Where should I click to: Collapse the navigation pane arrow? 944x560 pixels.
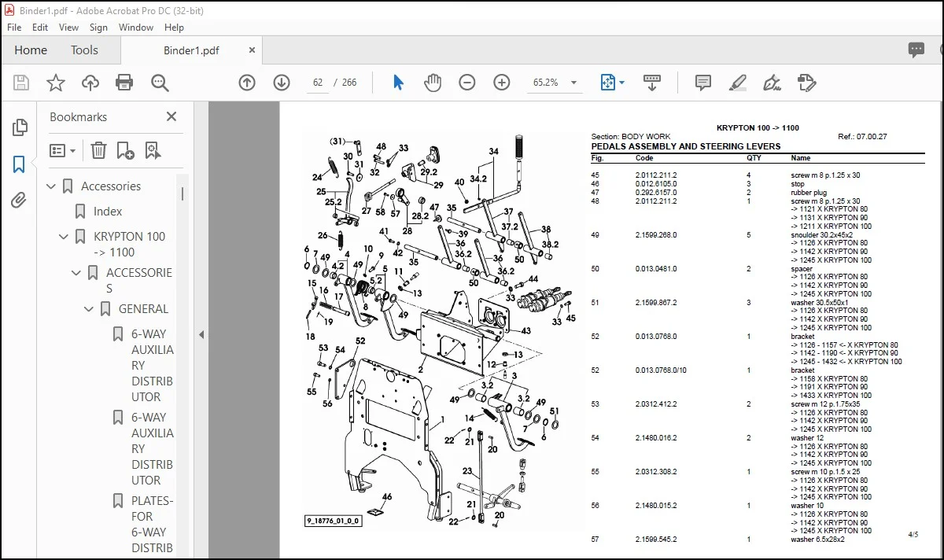point(201,334)
